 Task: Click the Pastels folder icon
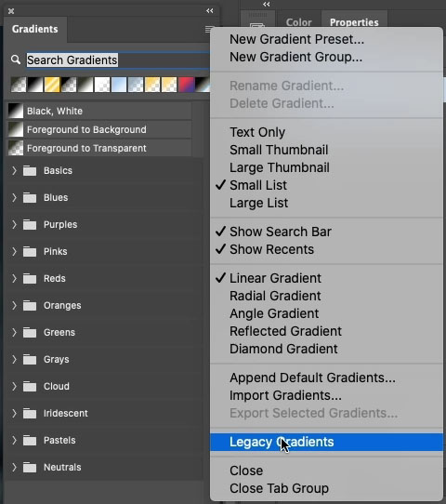coord(30,440)
